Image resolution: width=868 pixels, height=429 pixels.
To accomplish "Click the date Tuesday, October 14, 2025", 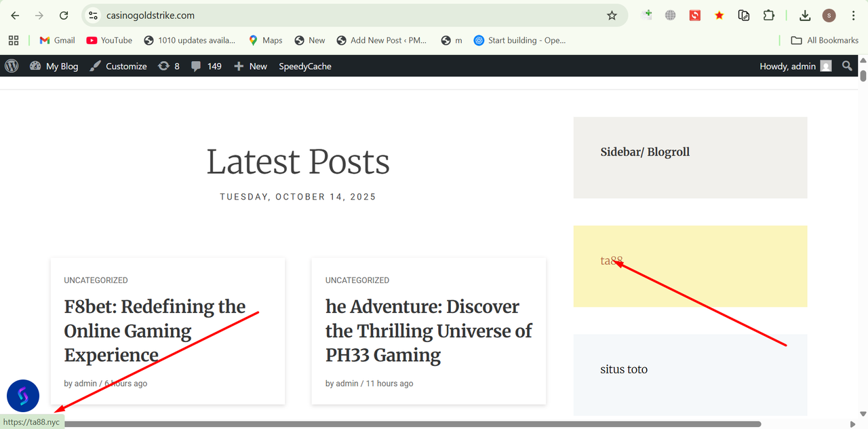I will (x=298, y=197).
